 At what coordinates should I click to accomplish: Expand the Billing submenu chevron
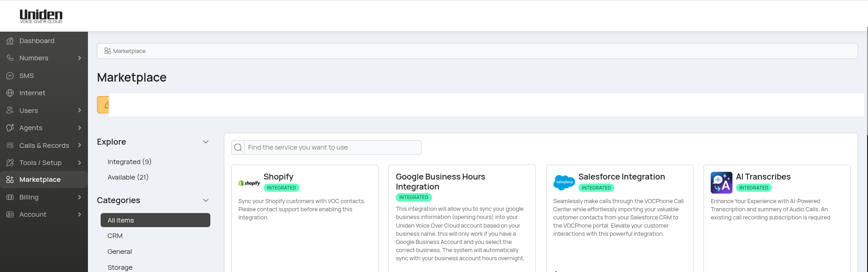[80, 197]
